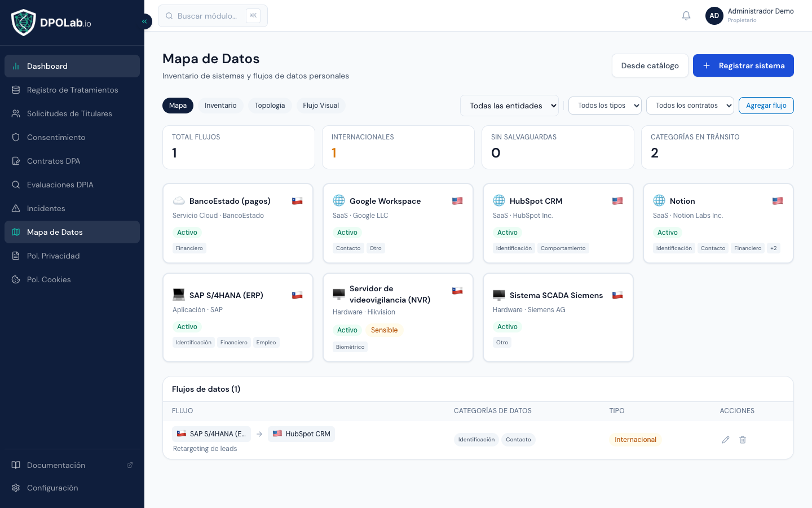Click the Flujos de datos (1) heading
This screenshot has width=812, height=508.
206,389
